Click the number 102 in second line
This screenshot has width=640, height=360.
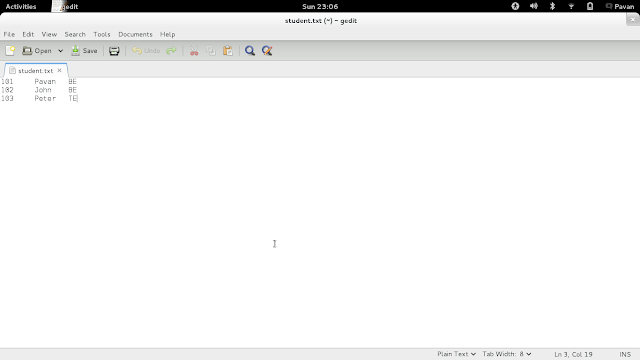(7, 90)
